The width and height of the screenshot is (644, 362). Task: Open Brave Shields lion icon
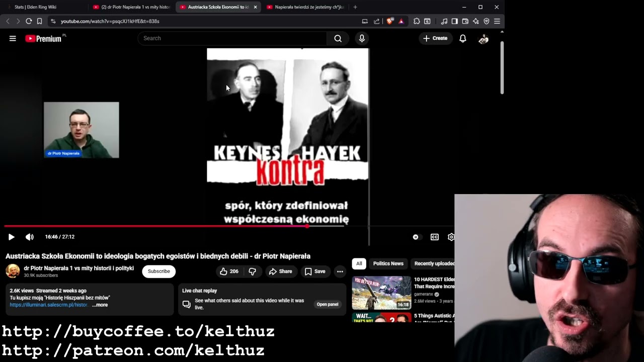[x=389, y=21]
